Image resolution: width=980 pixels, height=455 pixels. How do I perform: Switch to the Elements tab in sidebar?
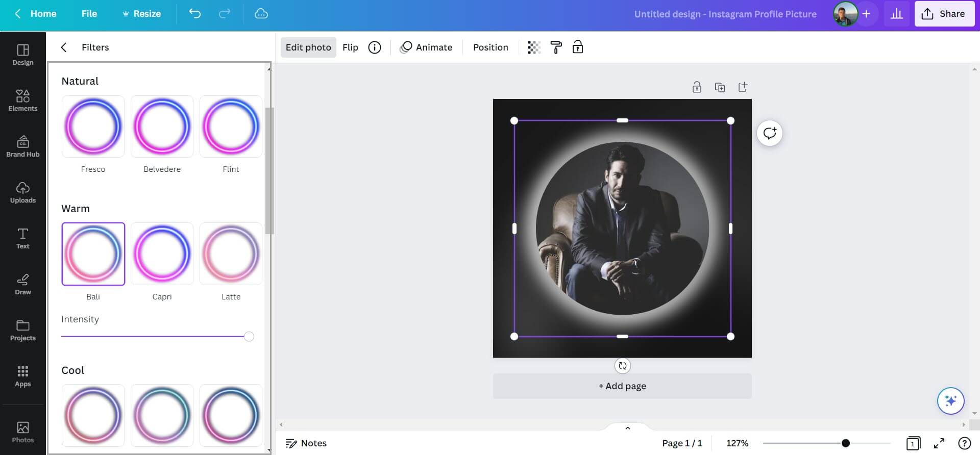coord(23,100)
